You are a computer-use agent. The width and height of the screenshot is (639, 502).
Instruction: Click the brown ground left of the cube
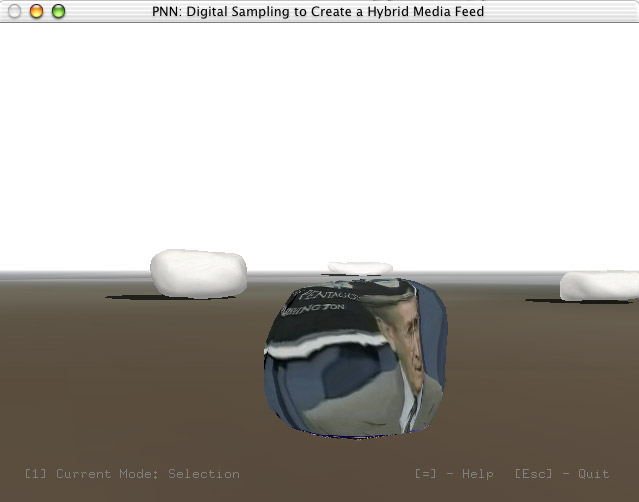coord(130,380)
